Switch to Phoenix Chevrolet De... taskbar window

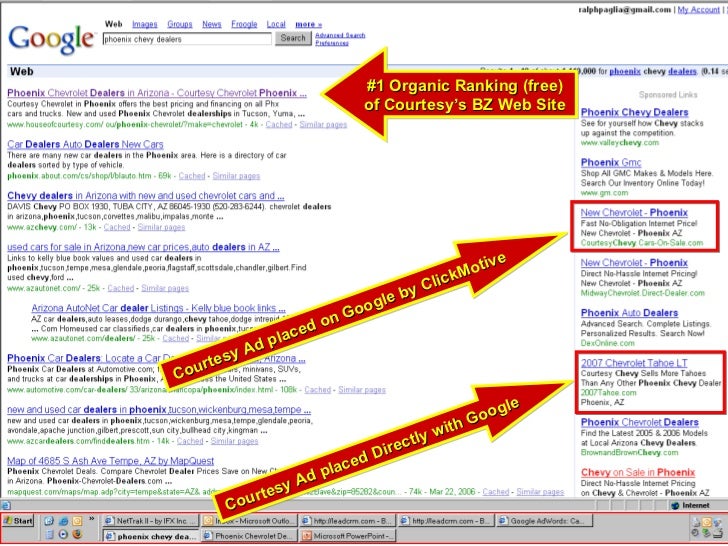pyautogui.click(x=250, y=536)
